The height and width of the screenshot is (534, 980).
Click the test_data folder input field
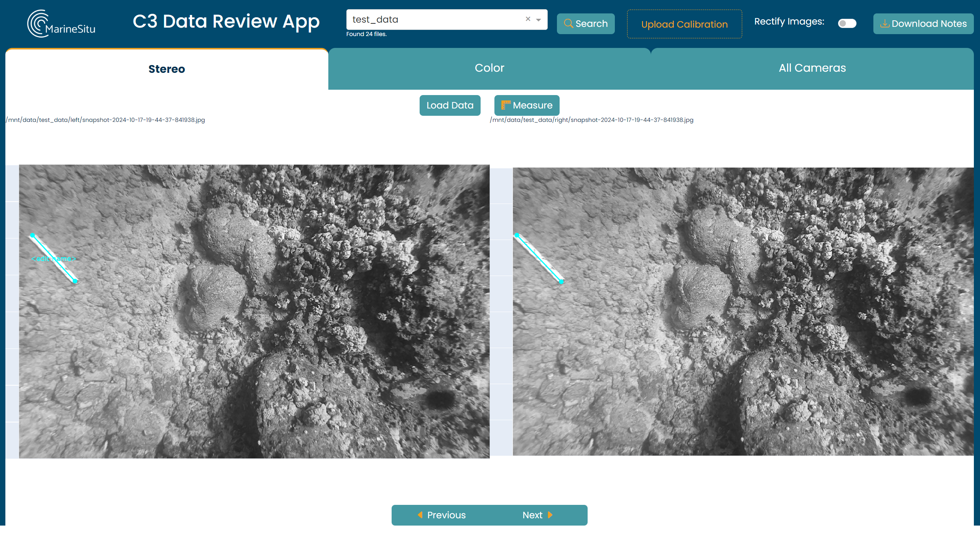click(x=433, y=20)
